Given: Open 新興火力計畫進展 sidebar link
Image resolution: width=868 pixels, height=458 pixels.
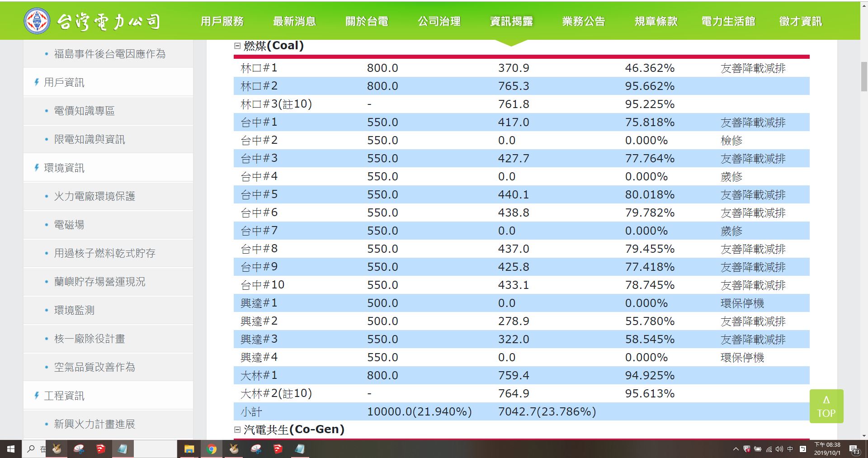Looking at the screenshot, I should [x=94, y=424].
